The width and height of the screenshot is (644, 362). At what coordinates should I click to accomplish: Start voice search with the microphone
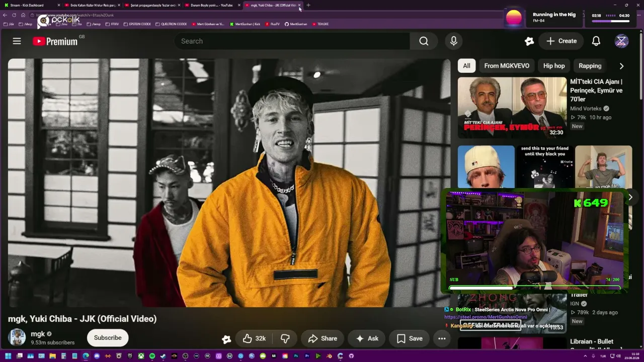coord(454,41)
